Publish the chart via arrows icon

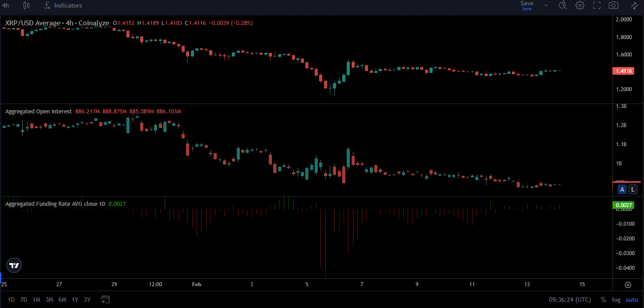click(634, 5)
